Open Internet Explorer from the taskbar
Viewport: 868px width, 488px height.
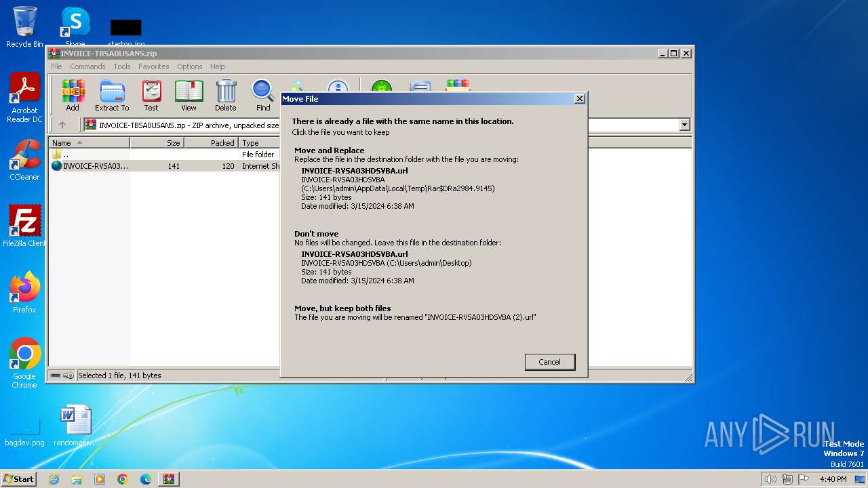(54, 479)
